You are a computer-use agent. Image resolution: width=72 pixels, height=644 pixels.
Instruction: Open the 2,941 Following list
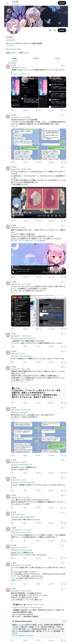tap(11, 53)
